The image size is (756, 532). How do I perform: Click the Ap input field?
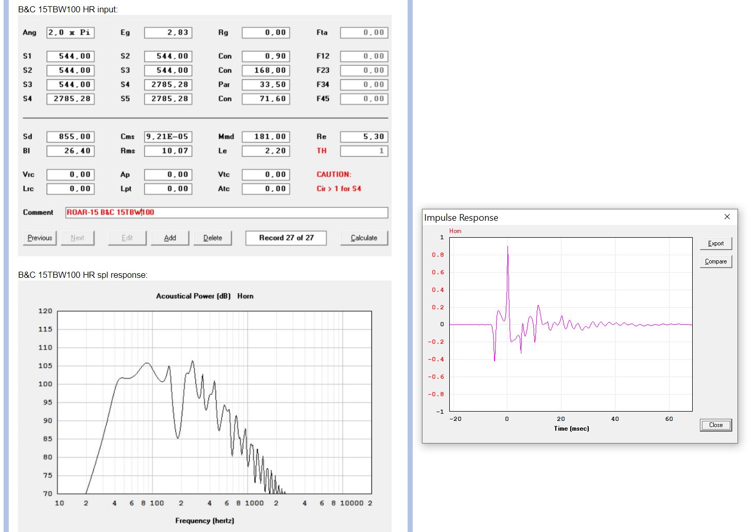(168, 175)
